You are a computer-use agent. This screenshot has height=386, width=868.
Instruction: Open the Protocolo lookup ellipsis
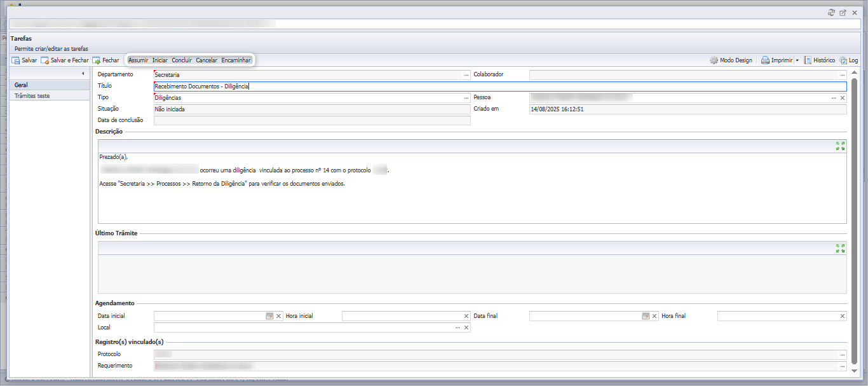(x=843, y=354)
